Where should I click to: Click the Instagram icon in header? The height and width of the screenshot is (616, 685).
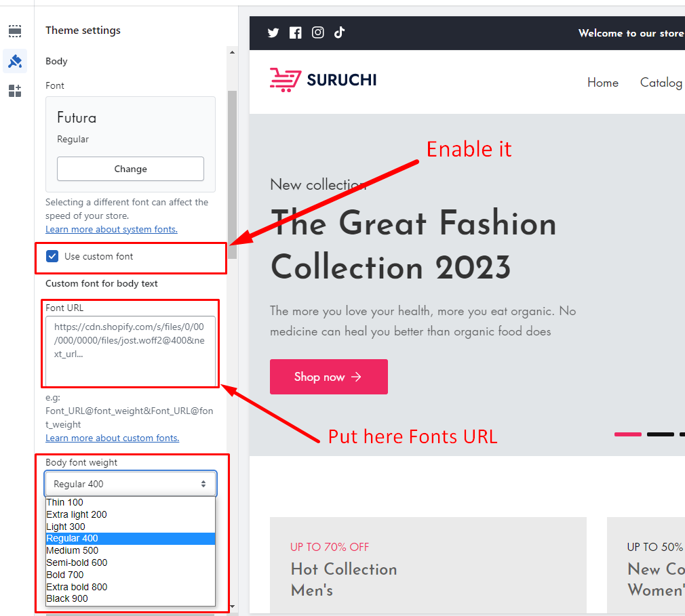tap(317, 33)
